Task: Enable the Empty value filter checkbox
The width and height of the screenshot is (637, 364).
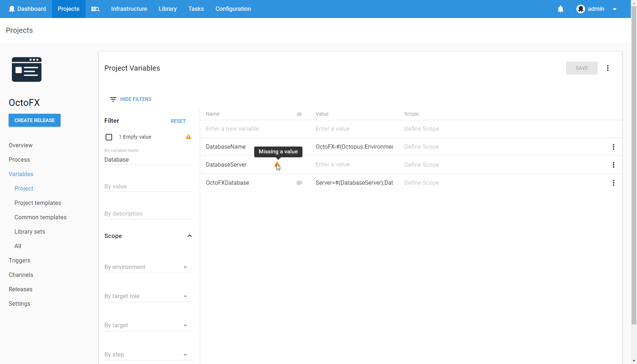Action: [109, 137]
